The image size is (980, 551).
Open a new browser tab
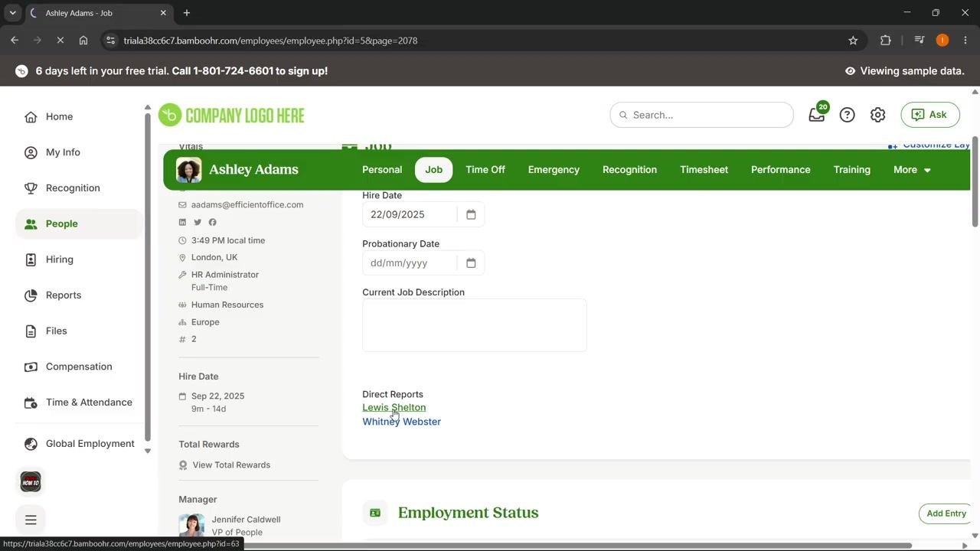pyautogui.click(x=187, y=13)
